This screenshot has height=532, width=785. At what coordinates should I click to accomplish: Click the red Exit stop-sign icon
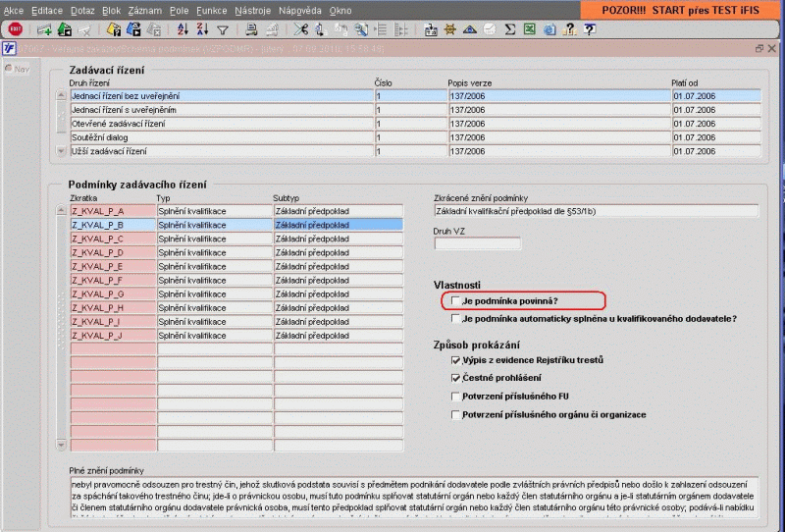pyautogui.click(x=16, y=29)
